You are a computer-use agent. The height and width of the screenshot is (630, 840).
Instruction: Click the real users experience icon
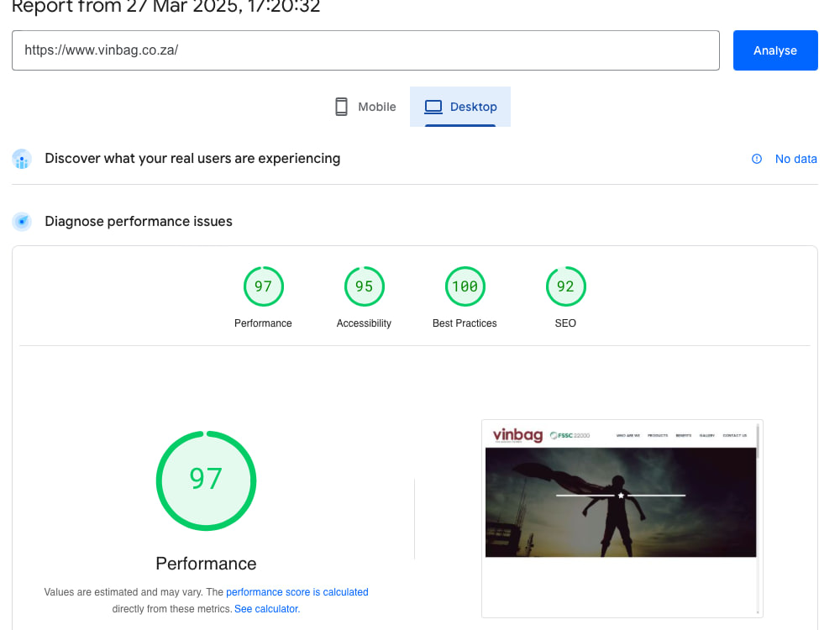pos(22,159)
